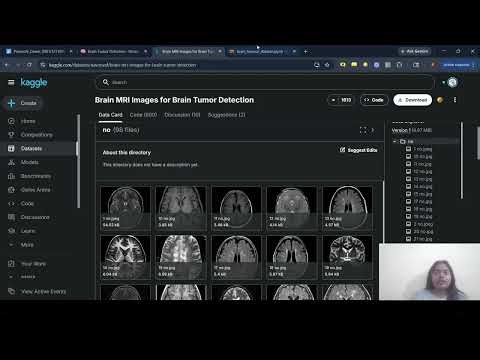Click the fullscreen icon in the no directory header
This screenshot has width=480, height=360.
(363, 130)
